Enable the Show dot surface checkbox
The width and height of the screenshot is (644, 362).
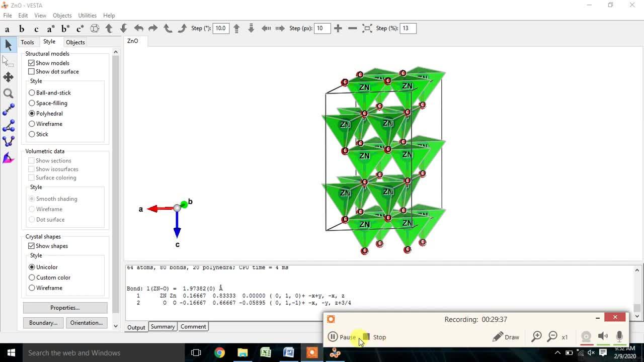32,71
